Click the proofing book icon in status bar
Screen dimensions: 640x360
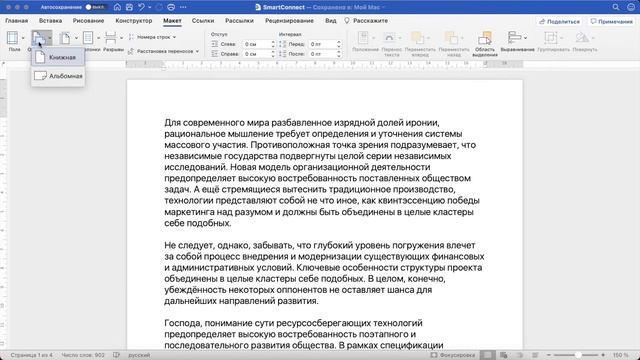[116, 355]
